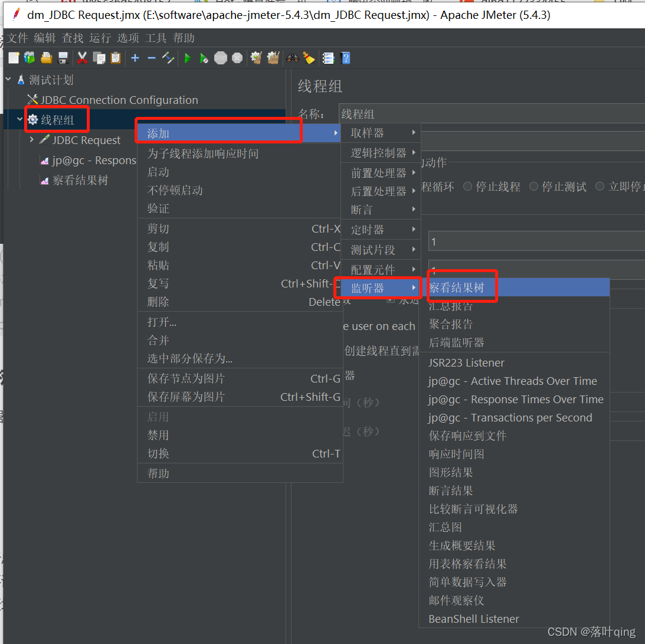Open the 后置处理器 submenu
Viewport: 645px width, 644px height.
[x=381, y=191]
